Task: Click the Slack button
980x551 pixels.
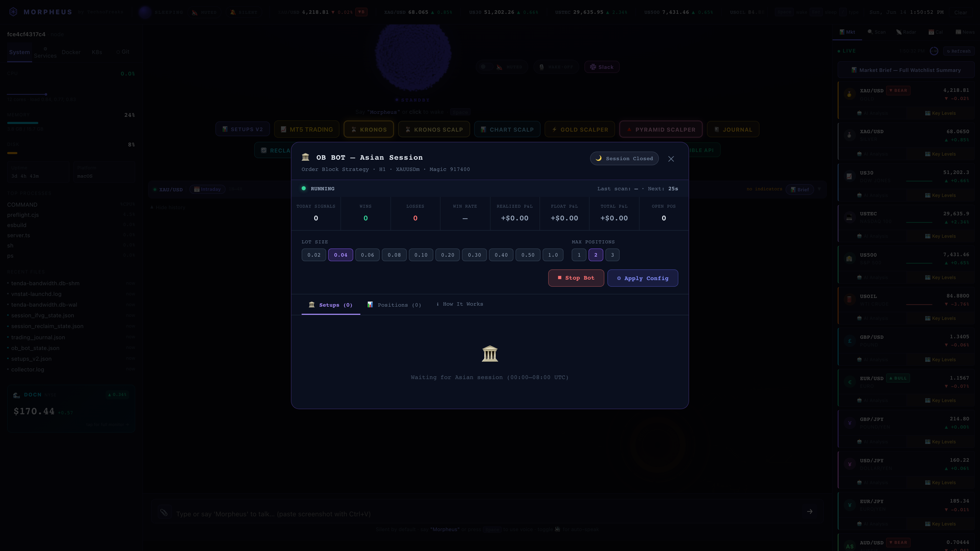Action: (602, 67)
